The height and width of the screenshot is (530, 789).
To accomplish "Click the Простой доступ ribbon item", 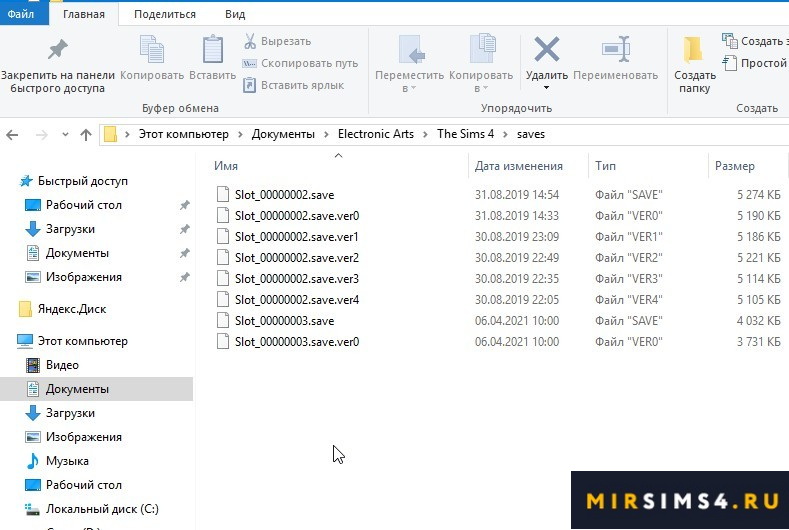I will click(755, 63).
